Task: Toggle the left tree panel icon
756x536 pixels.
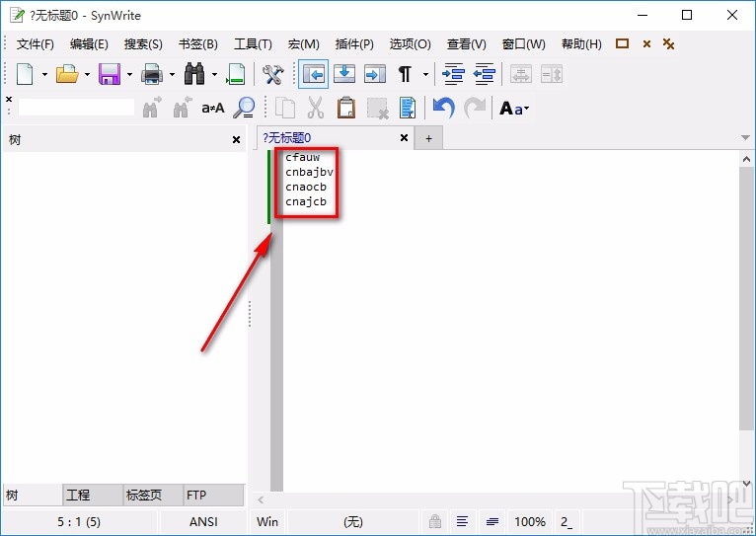Action: [314, 74]
